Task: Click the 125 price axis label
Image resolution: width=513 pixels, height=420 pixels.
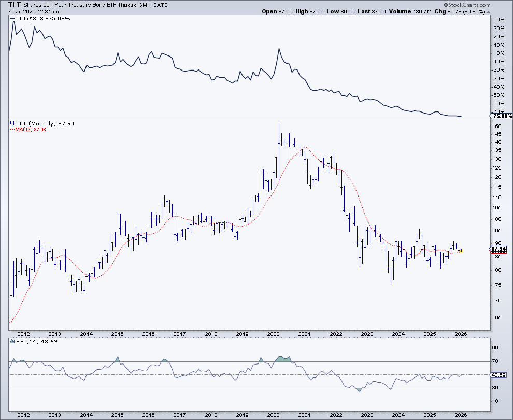Action: pos(496,168)
